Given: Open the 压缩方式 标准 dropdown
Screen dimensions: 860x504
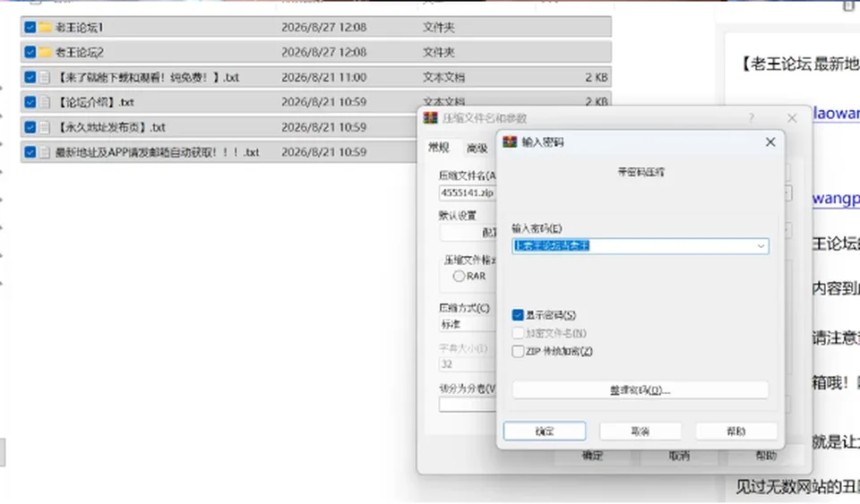Looking at the screenshot, I should (x=468, y=324).
